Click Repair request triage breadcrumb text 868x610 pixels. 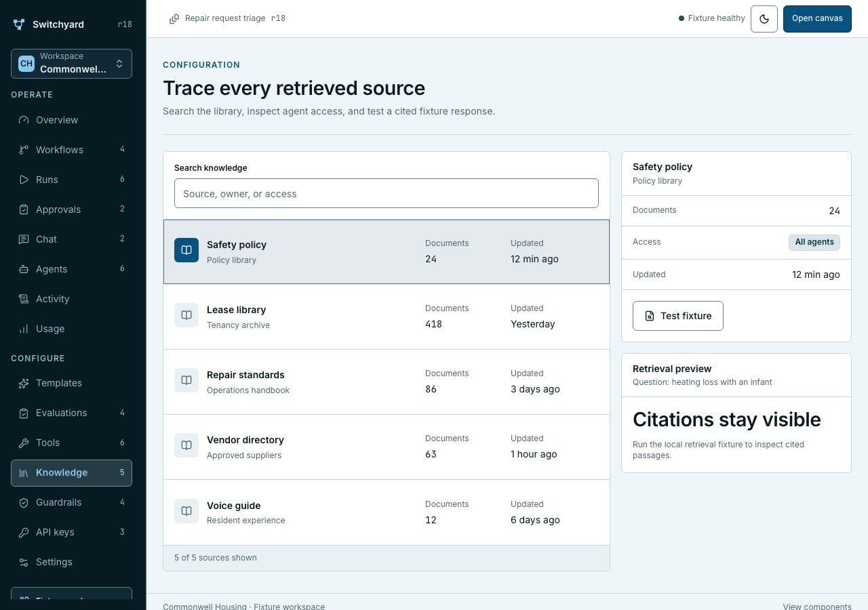[x=225, y=18]
